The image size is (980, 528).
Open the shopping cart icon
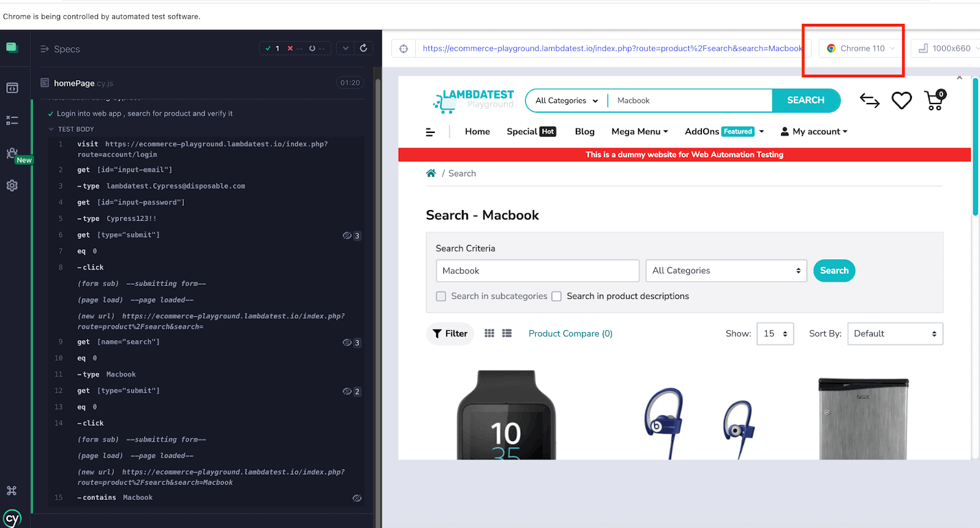(935, 100)
